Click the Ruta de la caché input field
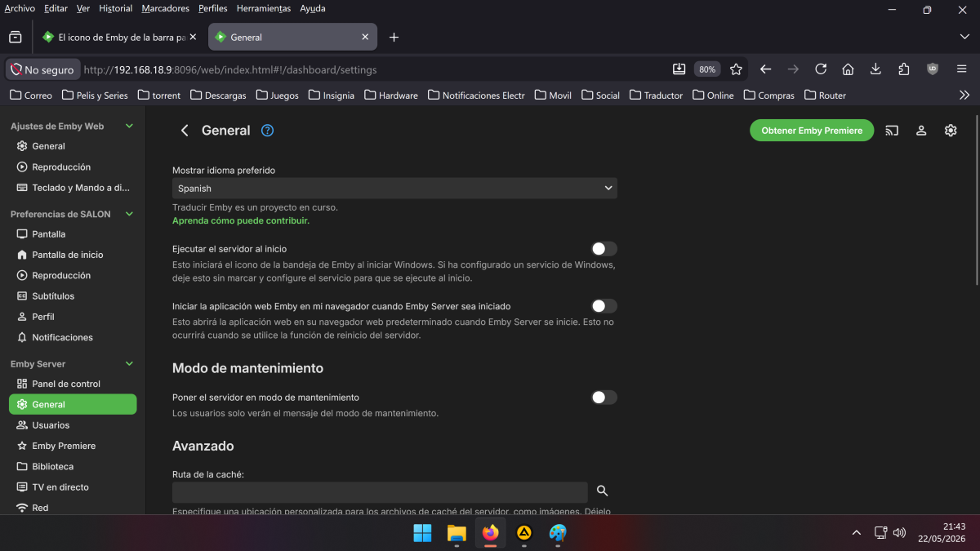 click(380, 492)
